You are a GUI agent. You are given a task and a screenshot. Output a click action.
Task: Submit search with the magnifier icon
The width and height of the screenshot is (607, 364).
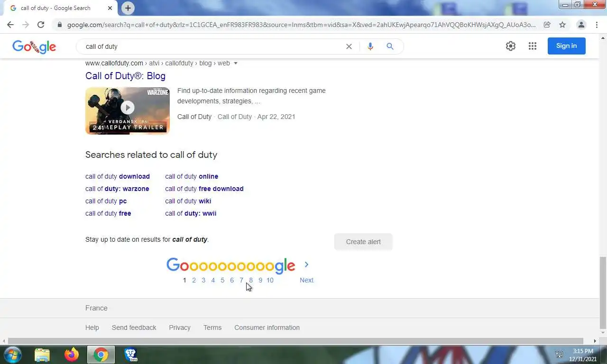[390, 46]
